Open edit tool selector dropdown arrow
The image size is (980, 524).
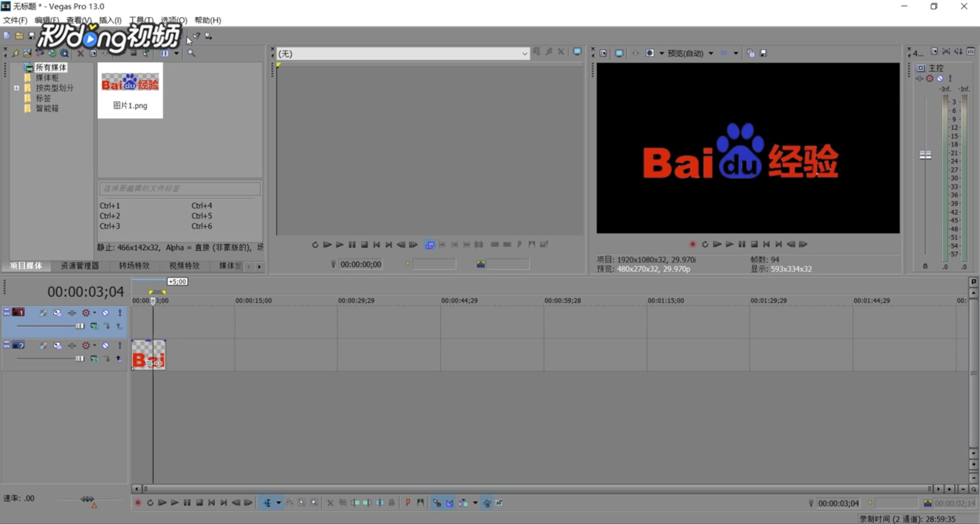tap(278, 503)
